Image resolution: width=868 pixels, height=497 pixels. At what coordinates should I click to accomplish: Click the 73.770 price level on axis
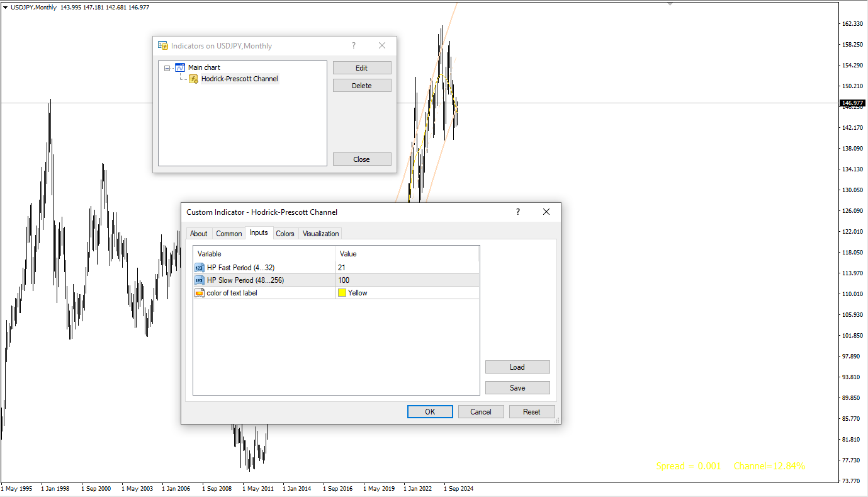click(x=852, y=481)
